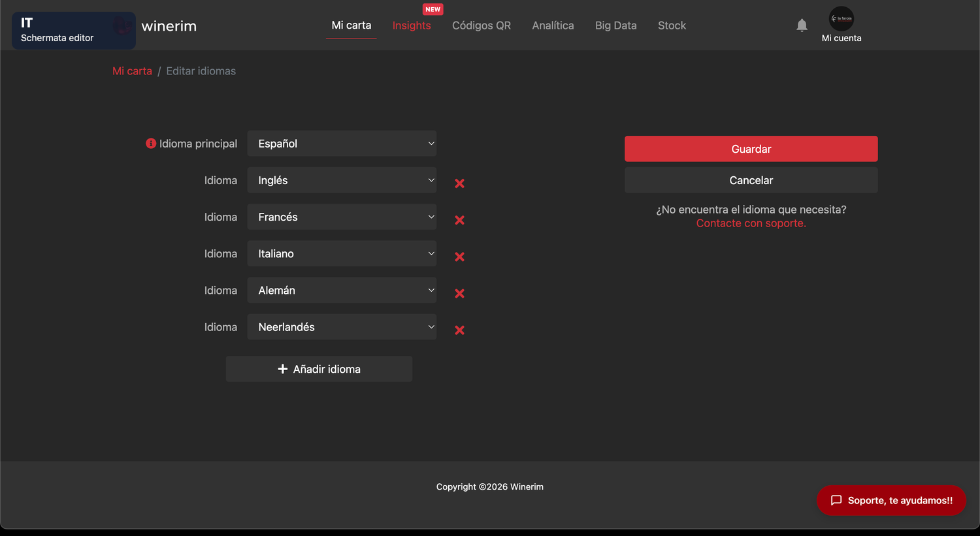Click Añadir idioma button
Image resolution: width=980 pixels, height=536 pixels.
coord(319,369)
